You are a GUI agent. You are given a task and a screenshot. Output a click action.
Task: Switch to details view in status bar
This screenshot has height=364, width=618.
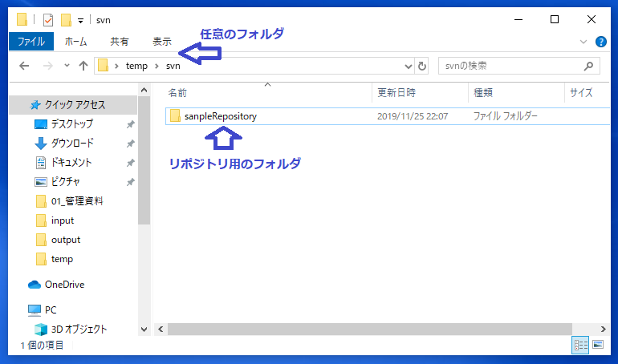580,345
